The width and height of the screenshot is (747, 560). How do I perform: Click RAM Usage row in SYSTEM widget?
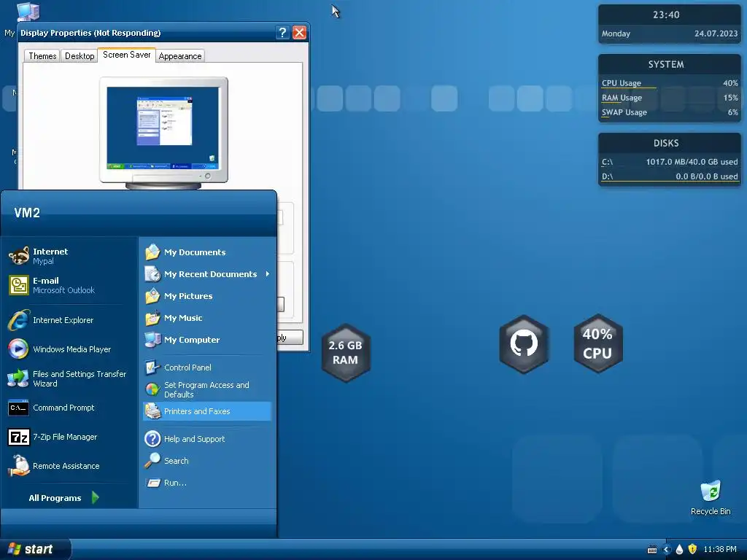[x=670, y=98]
